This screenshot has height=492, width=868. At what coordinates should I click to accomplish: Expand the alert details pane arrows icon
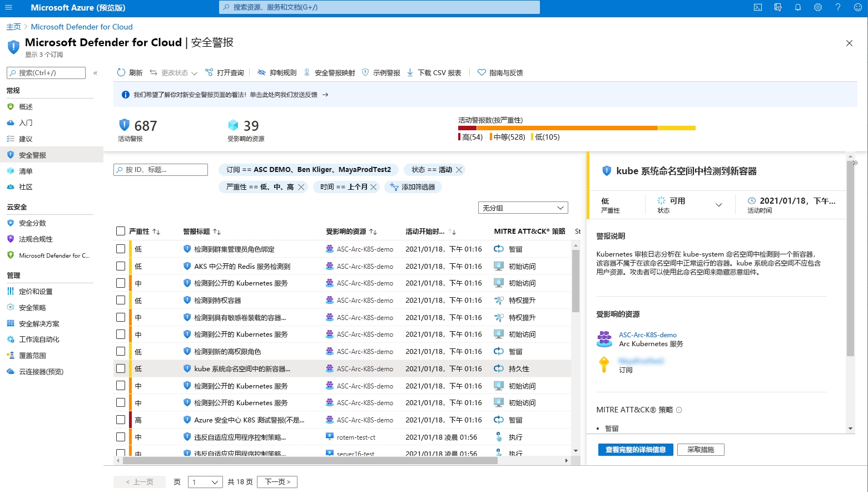855,163
